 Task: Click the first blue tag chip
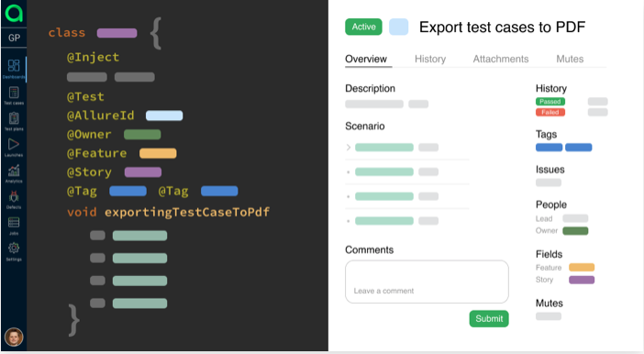point(549,148)
